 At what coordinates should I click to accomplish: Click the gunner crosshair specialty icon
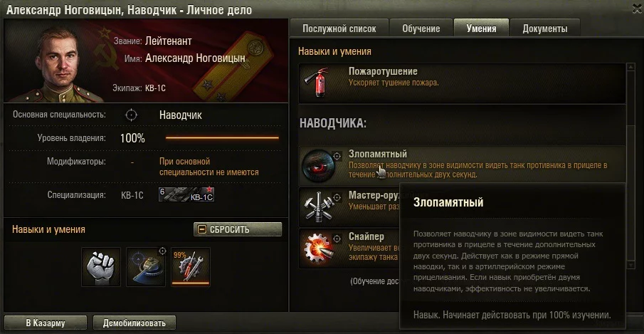tap(131, 115)
